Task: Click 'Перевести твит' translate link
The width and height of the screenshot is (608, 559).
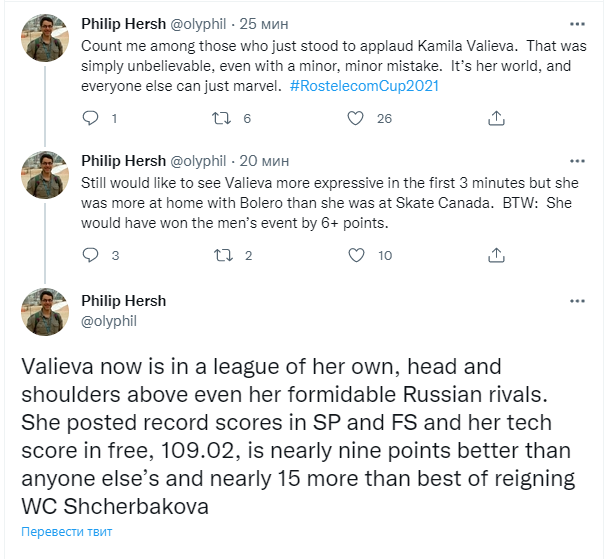Action: click(67, 531)
